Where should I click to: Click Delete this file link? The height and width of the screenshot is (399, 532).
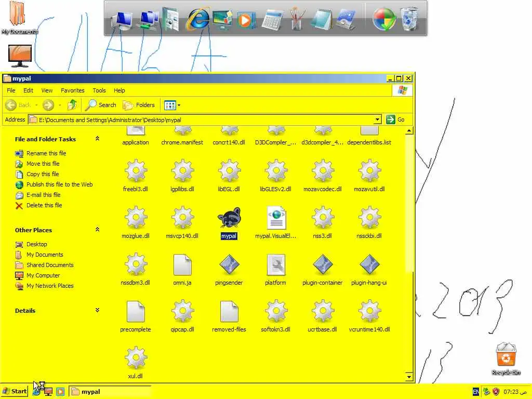(44, 205)
